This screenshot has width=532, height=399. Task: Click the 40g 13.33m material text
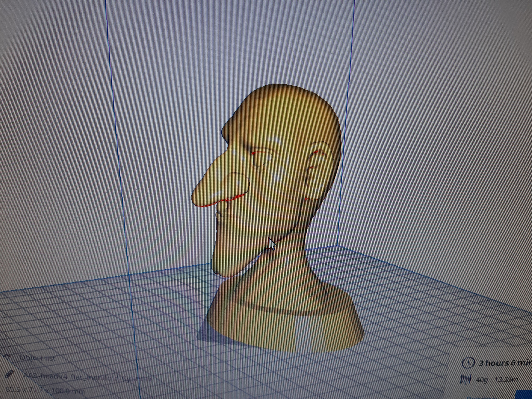(x=496, y=380)
